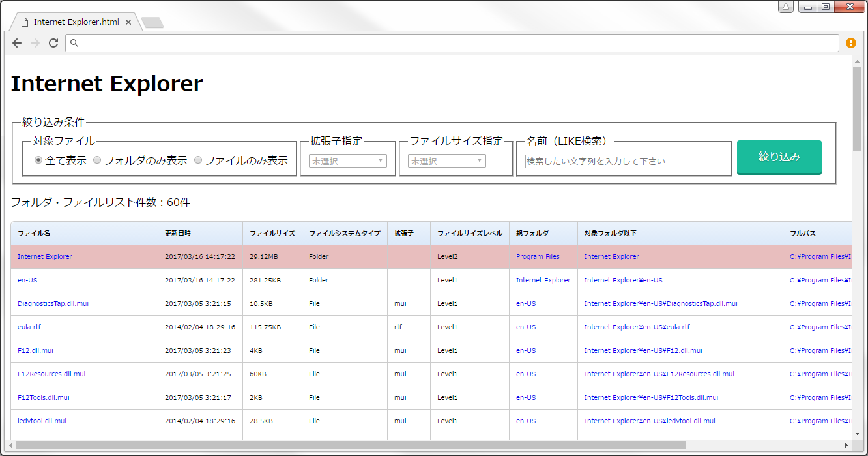Open a new browser tab
The image size is (868, 456).
(x=152, y=22)
